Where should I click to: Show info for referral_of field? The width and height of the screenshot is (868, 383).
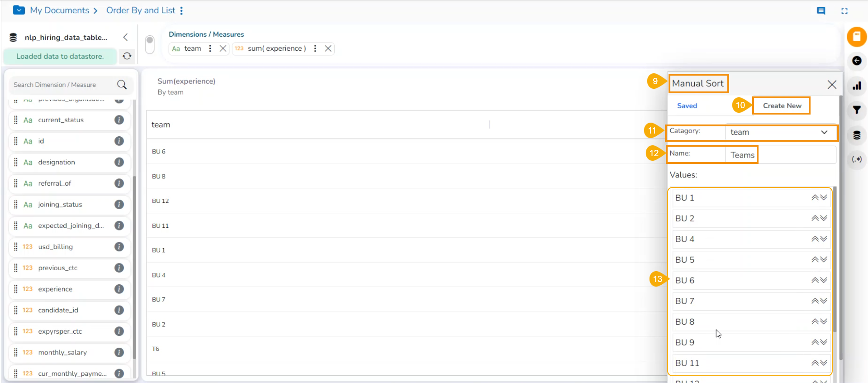click(x=119, y=183)
